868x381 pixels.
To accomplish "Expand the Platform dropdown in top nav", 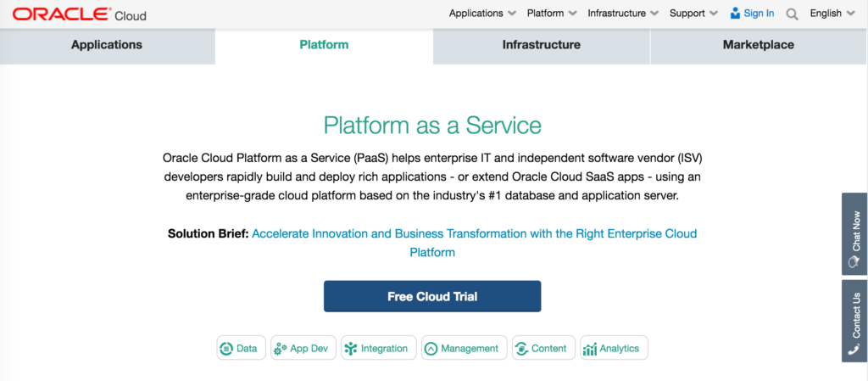I will (551, 14).
